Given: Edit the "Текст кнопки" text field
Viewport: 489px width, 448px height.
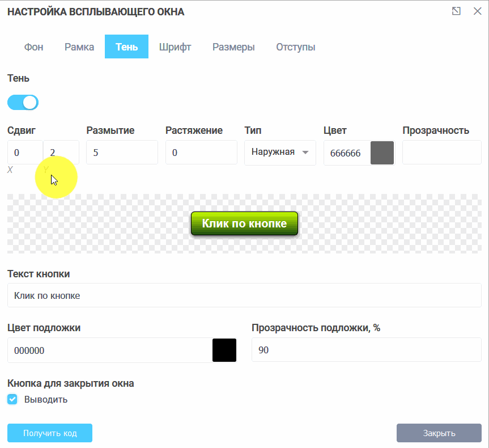Looking at the screenshot, I should (x=244, y=295).
